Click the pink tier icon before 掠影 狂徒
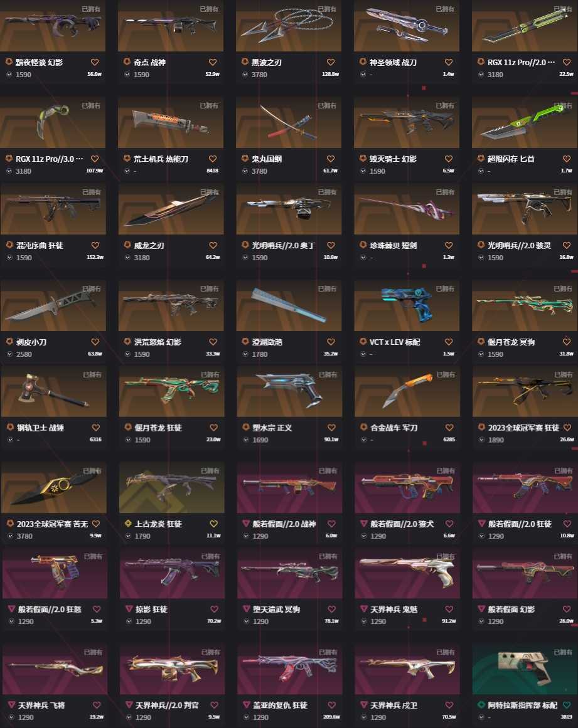Screen dimensions: 578x728 pos(129,609)
